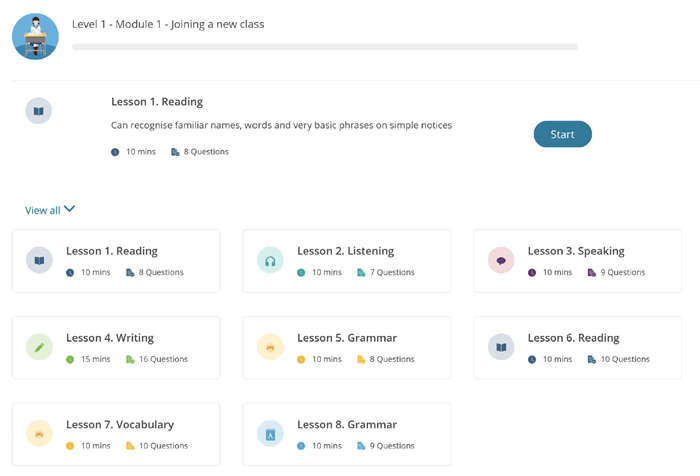Click the module progress bar
Screen dimensions: 700x476
point(324,47)
